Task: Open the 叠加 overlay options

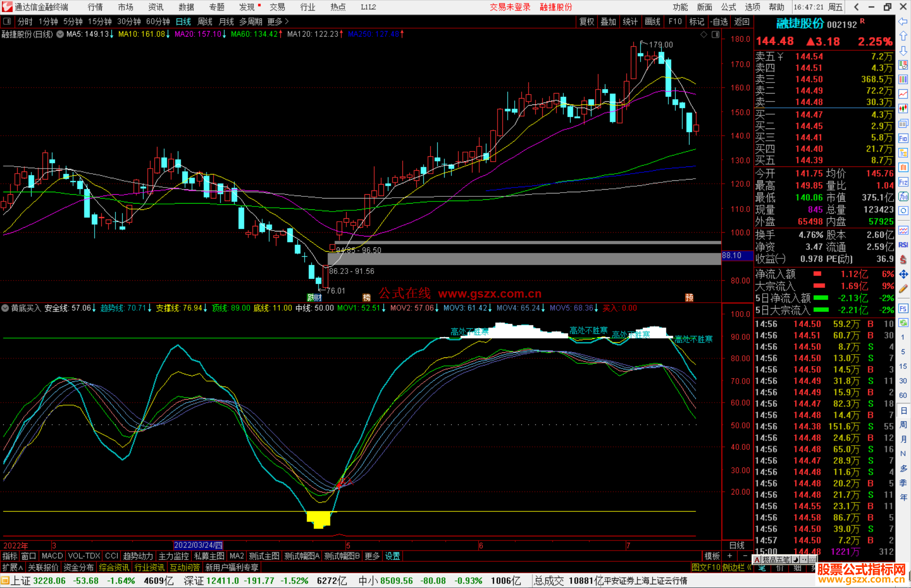Action: point(608,21)
